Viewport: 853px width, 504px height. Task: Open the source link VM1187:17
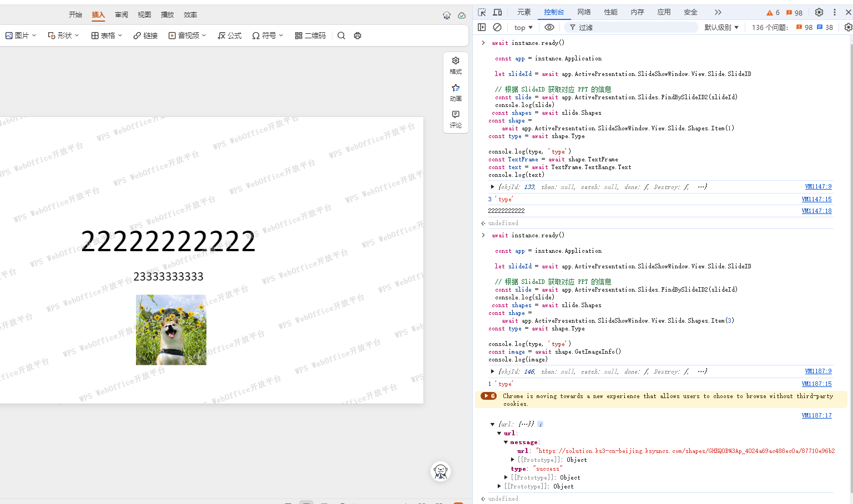tap(816, 415)
